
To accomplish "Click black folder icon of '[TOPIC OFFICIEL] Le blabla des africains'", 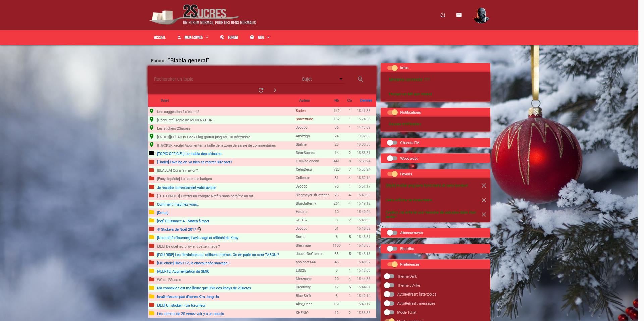I will 152,153.
